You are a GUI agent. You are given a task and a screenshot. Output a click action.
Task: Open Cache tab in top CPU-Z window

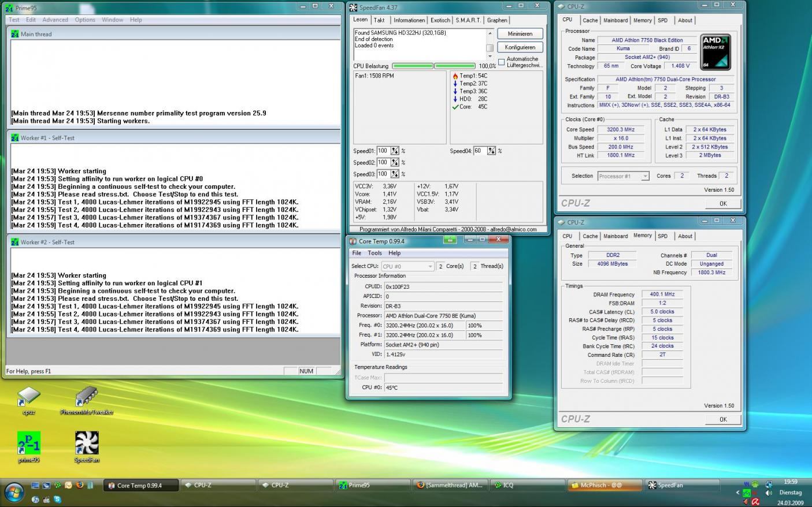590,20
